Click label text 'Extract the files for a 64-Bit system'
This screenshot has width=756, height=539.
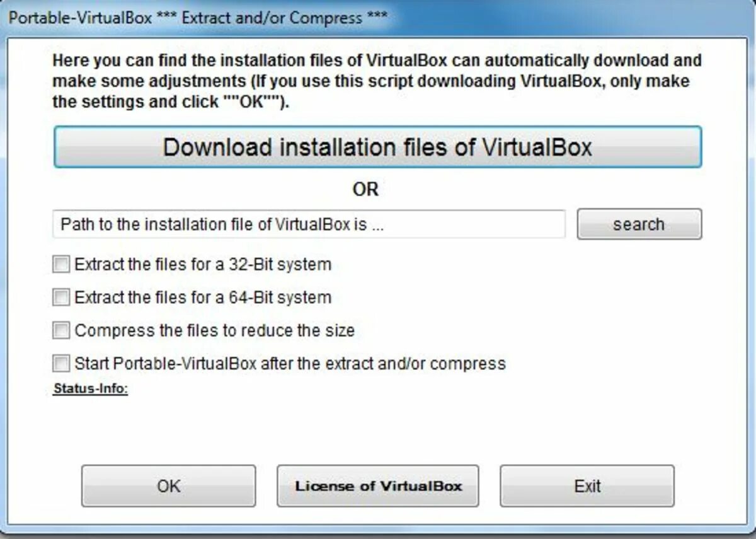click(x=202, y=298)
